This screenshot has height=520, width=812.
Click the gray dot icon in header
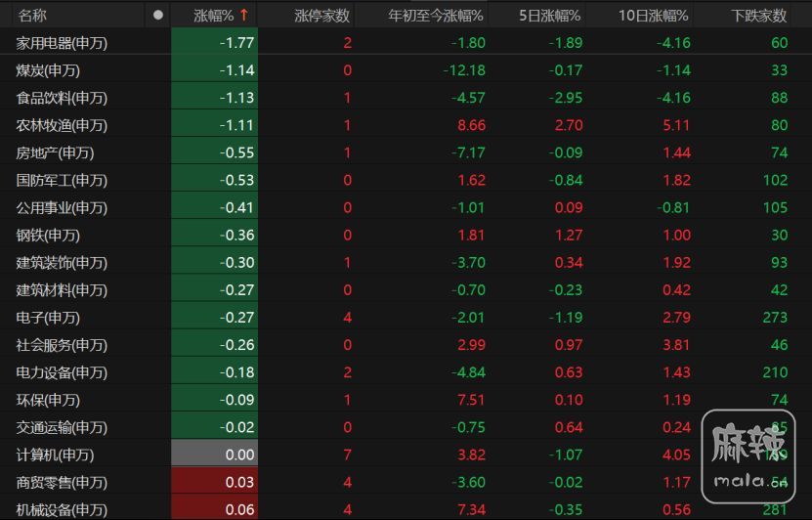158,16
